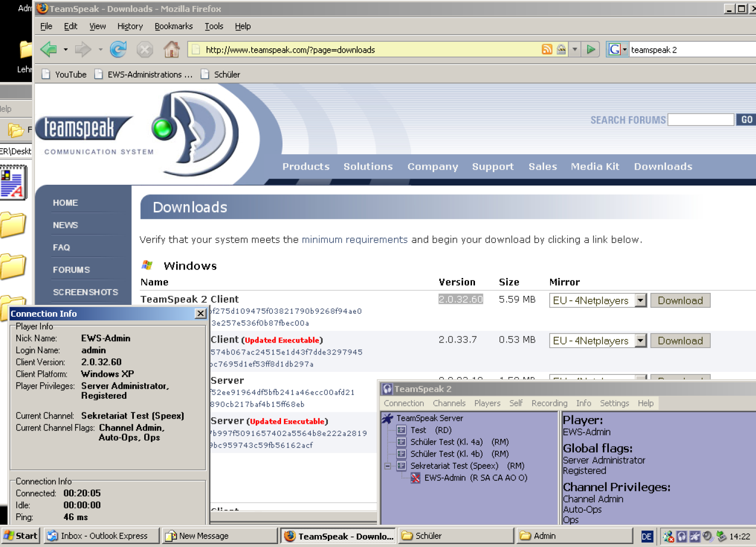
Task: Open TeamSpeak 2 Recording menu
Action: 549,403
